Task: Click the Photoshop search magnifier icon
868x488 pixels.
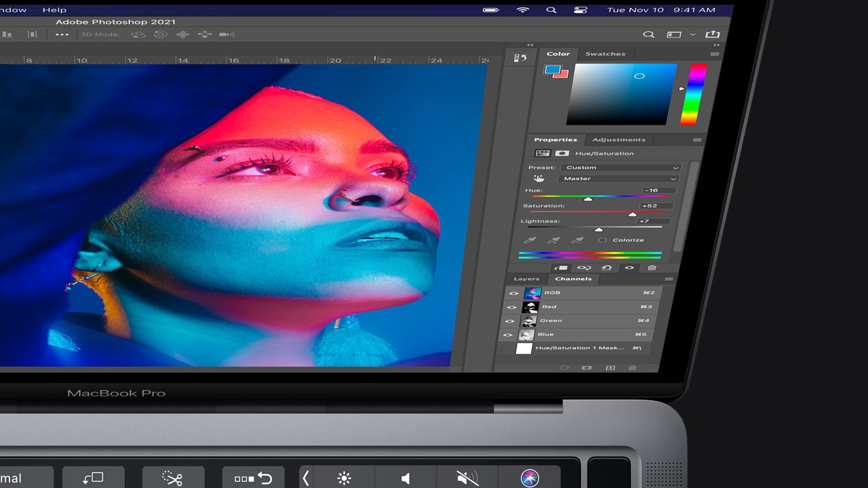Action: pos(648,34)
